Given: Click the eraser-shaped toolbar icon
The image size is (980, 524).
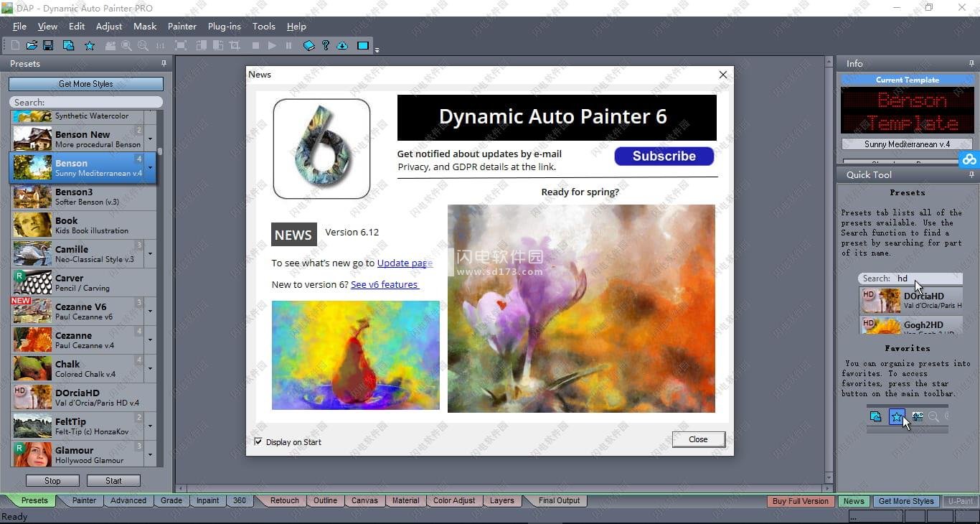Looking at the screenshot, I should tap(110, 45).
